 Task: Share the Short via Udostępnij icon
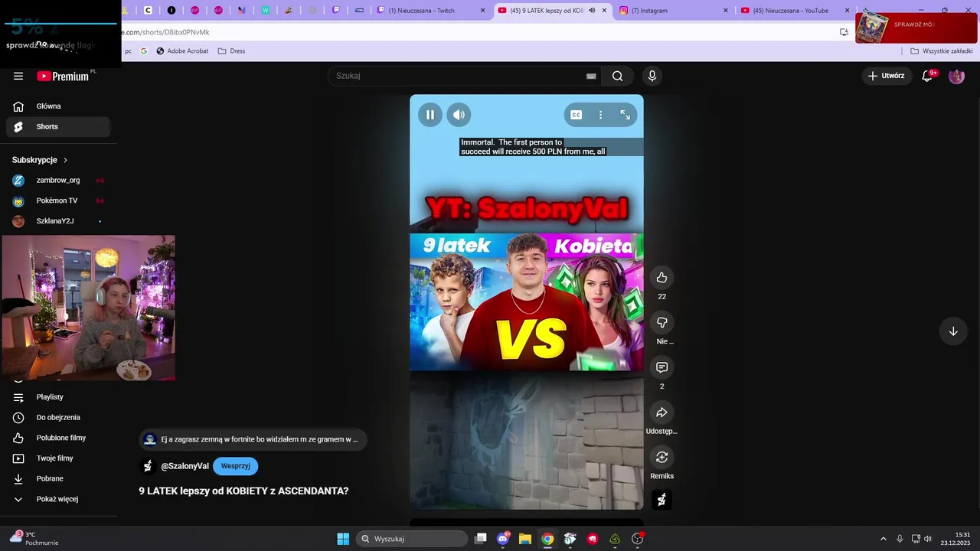point(662,412)
